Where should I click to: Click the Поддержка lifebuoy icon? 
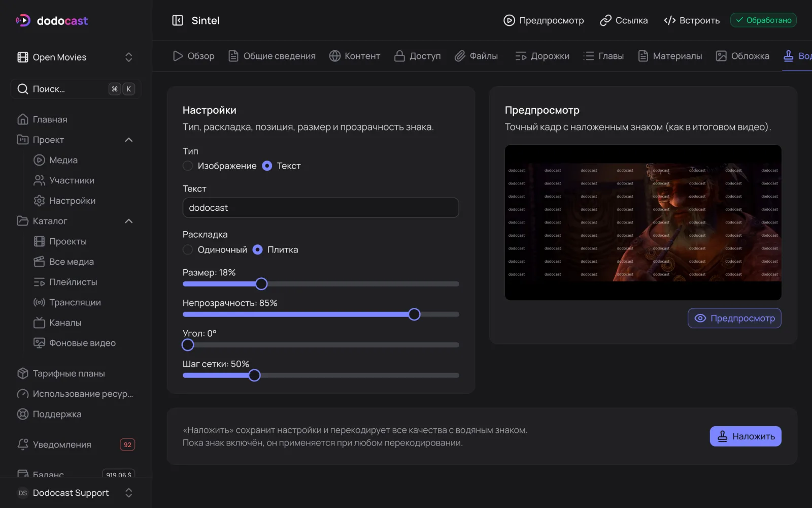coord(23,414)
